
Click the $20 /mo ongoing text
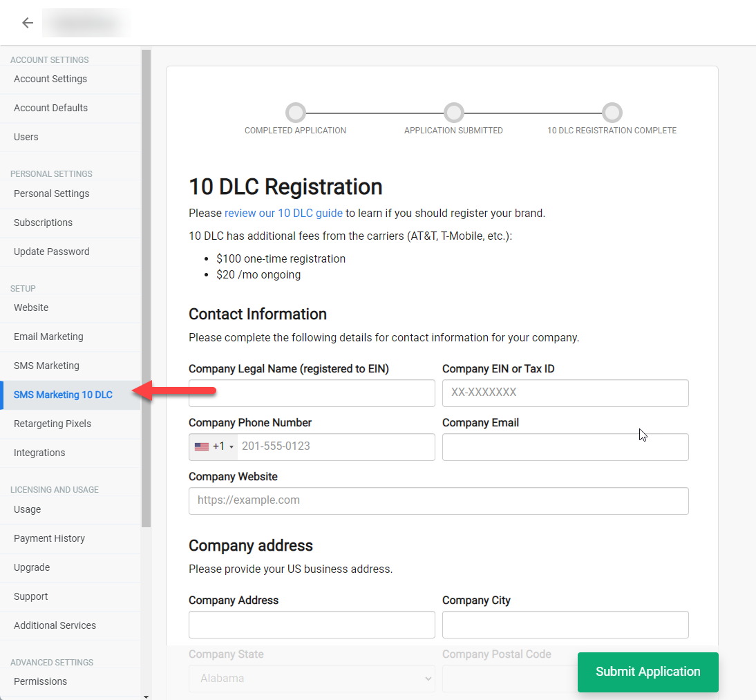click(258, 275)
